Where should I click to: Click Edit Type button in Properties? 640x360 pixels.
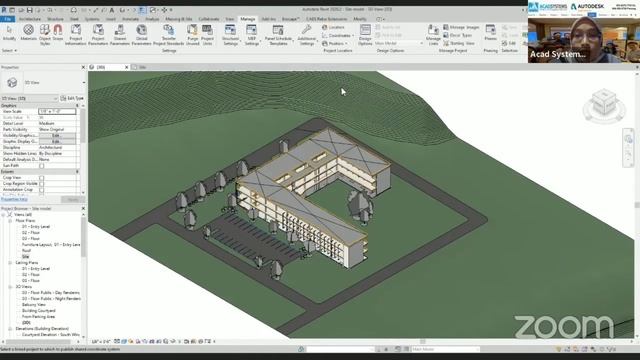click(x=72, y=98)
